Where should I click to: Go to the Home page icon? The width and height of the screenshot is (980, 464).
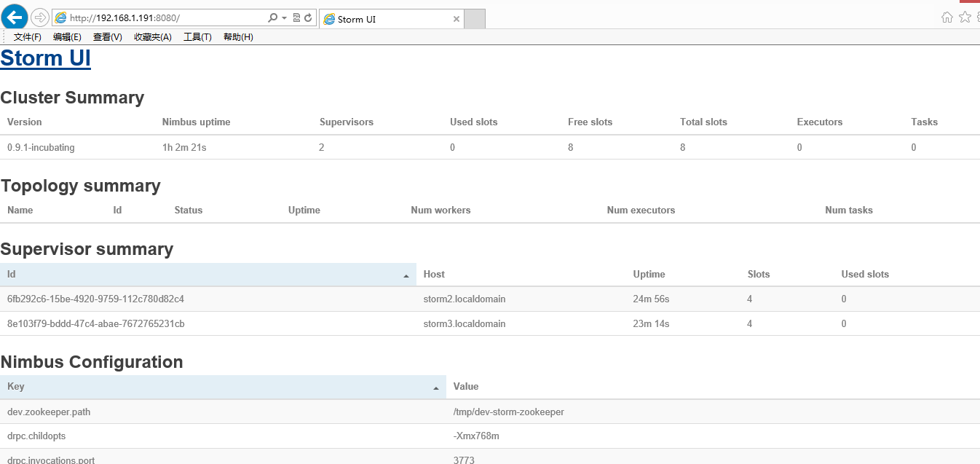tap(947, 17)
